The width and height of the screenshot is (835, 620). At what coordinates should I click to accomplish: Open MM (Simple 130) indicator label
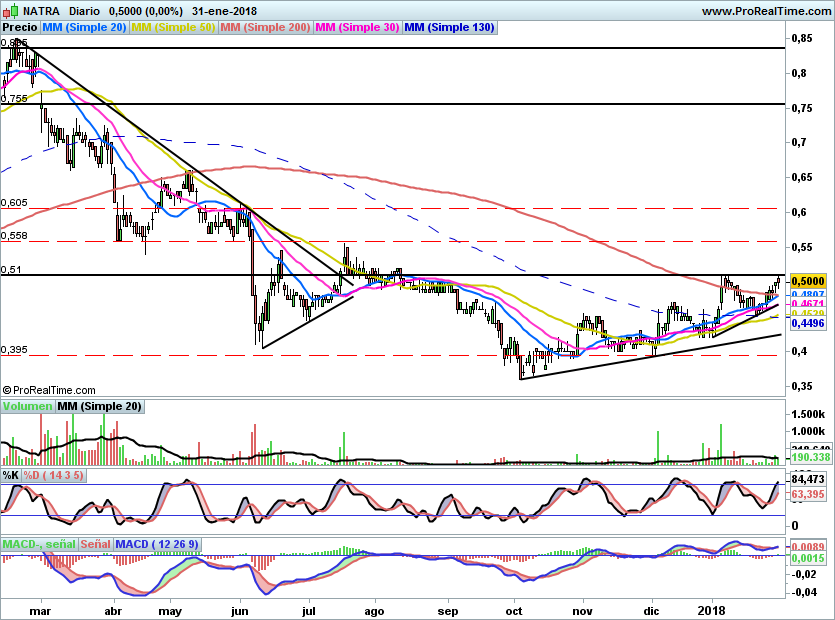(x=450, y=29)
